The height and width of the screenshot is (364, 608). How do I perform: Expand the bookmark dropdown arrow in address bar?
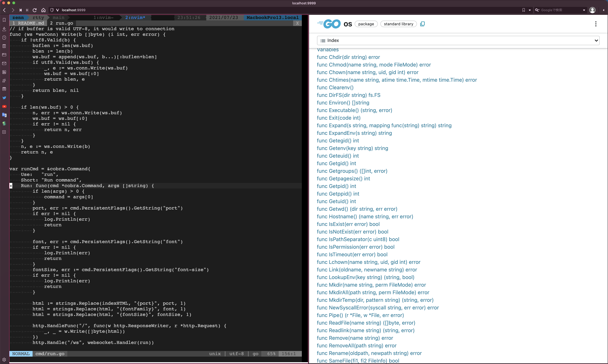pos(530,10)
